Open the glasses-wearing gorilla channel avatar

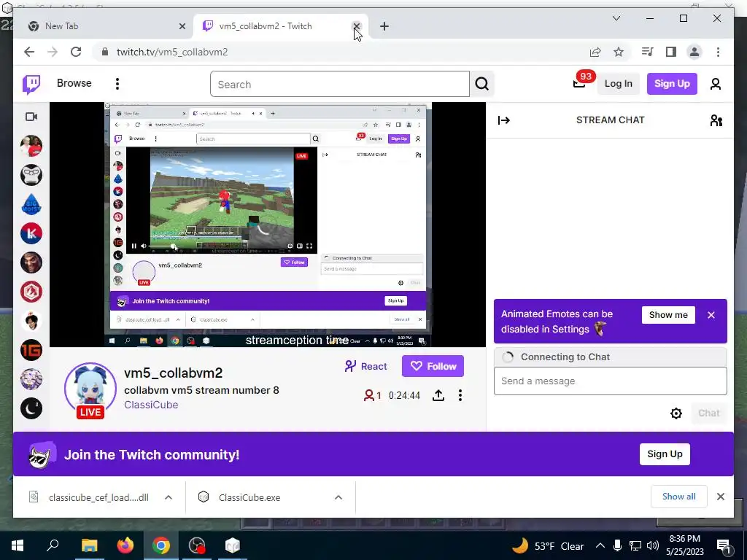31,175
